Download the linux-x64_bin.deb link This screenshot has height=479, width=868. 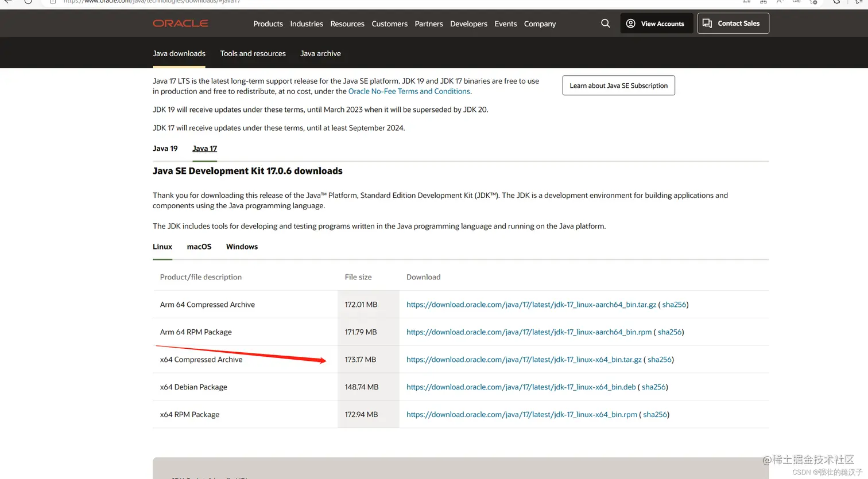pyautogui.click(x=521, y=387)
